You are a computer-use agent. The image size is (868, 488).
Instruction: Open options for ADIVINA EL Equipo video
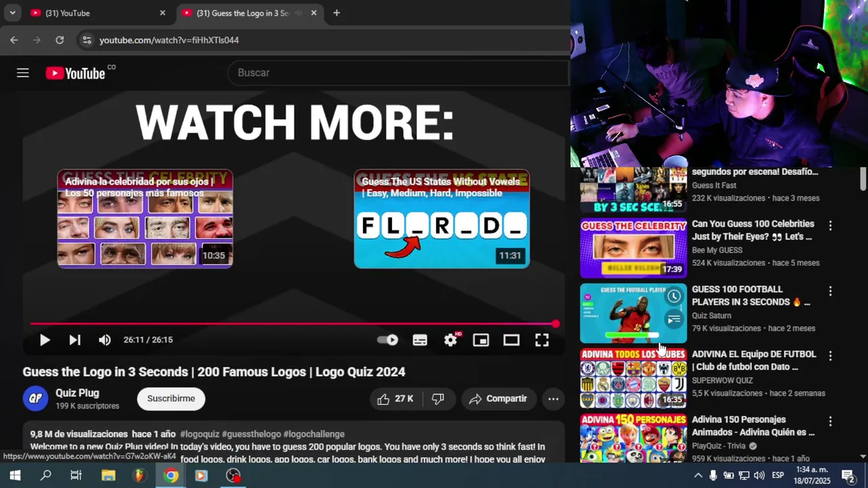830,356
